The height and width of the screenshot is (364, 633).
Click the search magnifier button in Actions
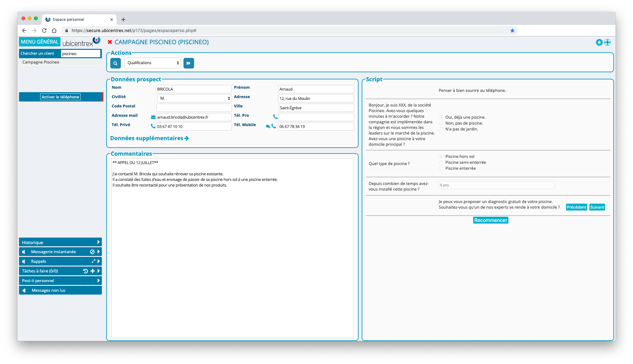[x=115, y=63]
